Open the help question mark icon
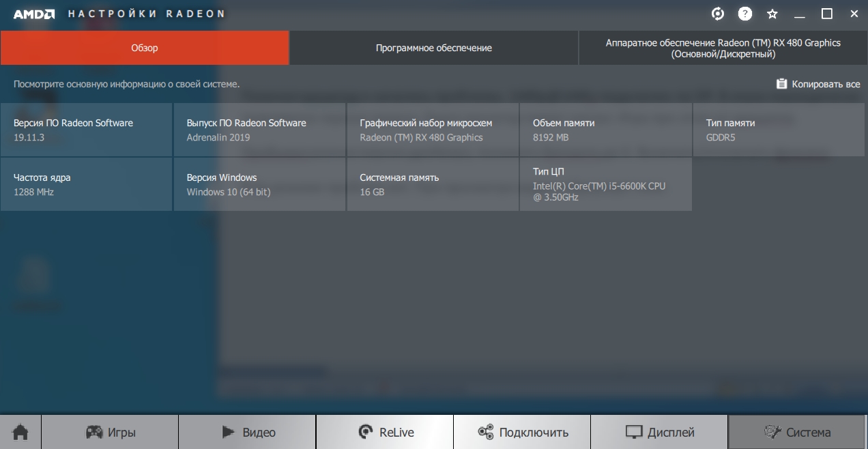This screenshot has height=449, width=868. (x=744, y=14)
